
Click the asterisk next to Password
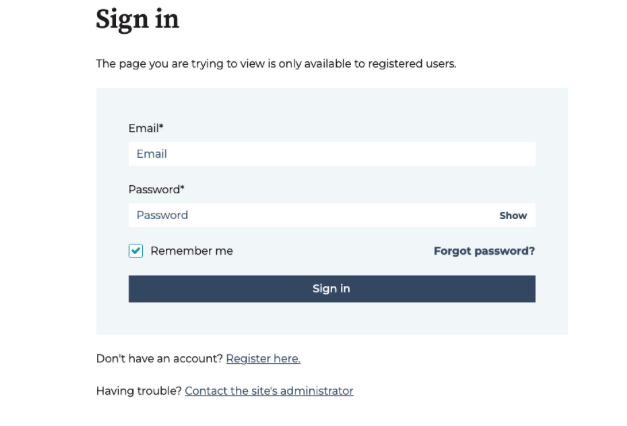[182, 188]
